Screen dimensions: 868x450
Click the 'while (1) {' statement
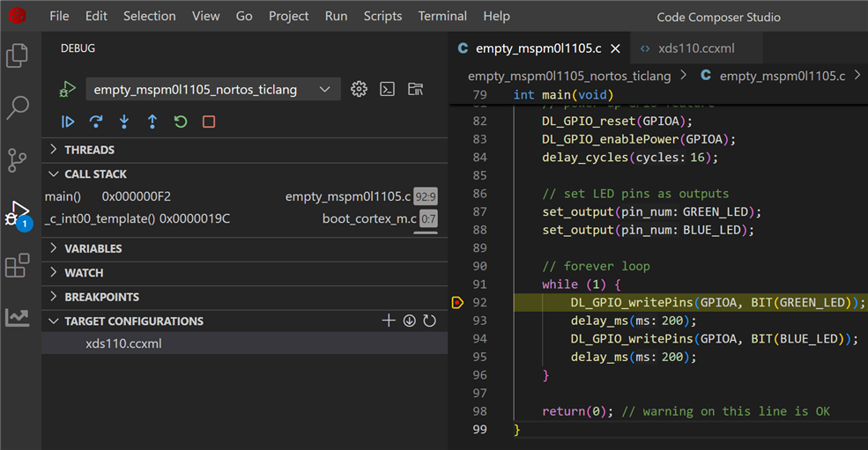(582, 284)
